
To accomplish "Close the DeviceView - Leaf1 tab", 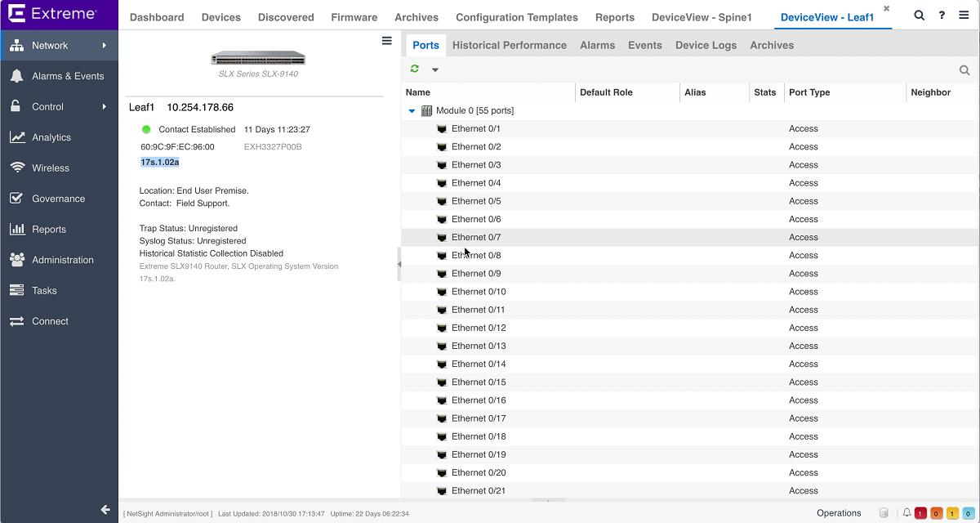I will [886, 9].
